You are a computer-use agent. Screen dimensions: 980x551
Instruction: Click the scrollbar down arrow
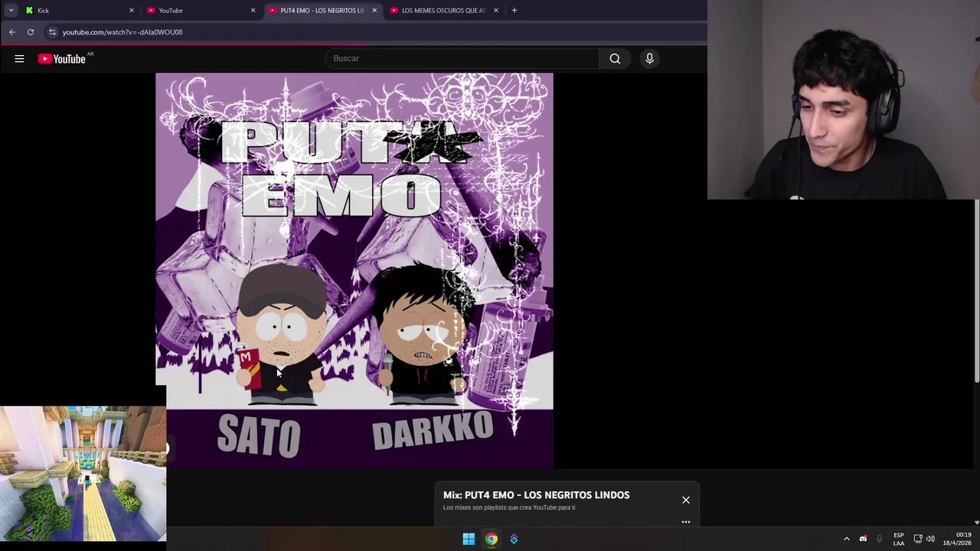(x=976, y=523)
